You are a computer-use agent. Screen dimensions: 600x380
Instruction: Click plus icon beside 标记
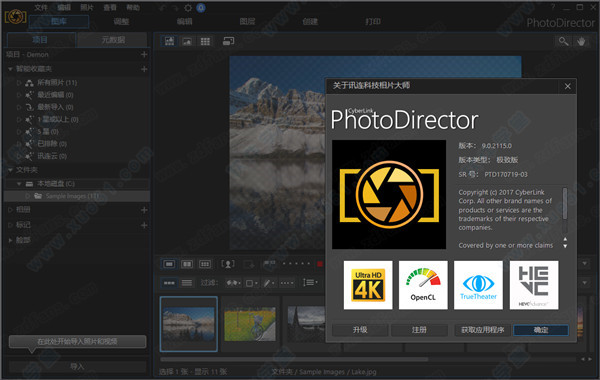144,225
